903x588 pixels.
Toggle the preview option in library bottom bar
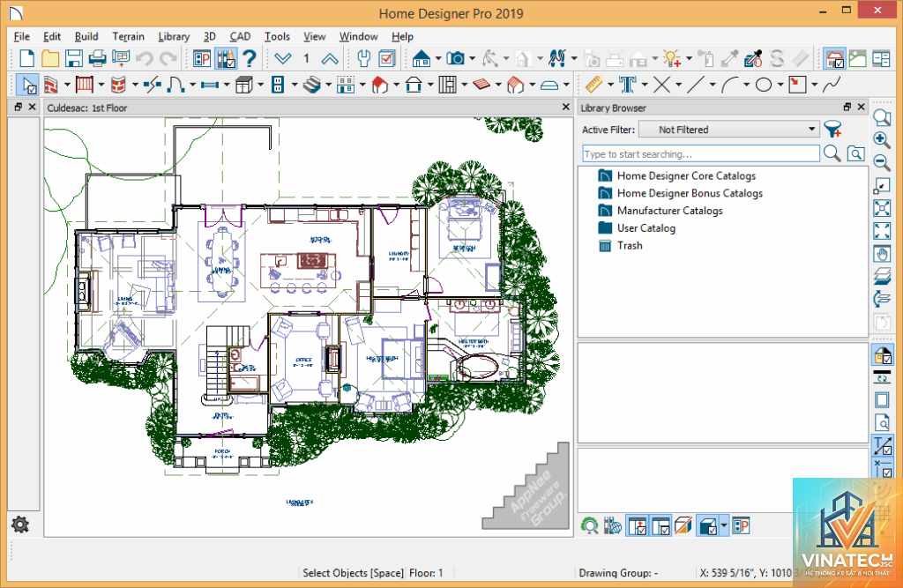coord(709,525)
